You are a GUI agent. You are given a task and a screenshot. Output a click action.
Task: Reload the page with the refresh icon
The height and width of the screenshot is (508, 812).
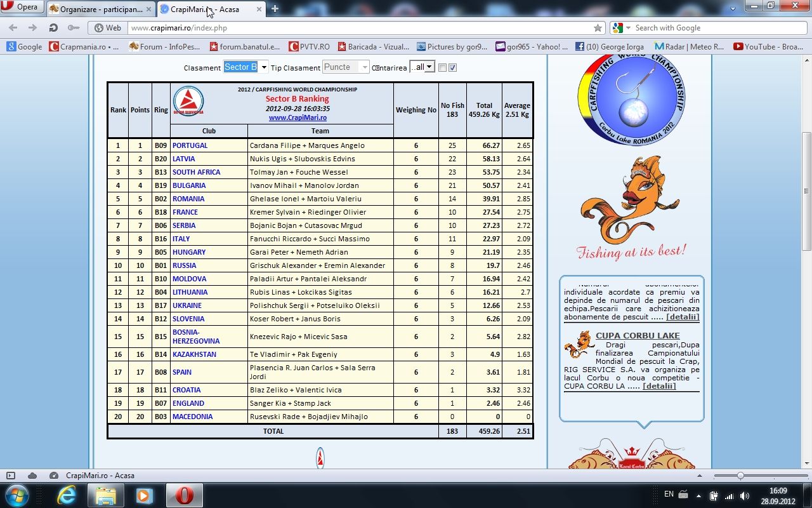(x=53, y=28)
